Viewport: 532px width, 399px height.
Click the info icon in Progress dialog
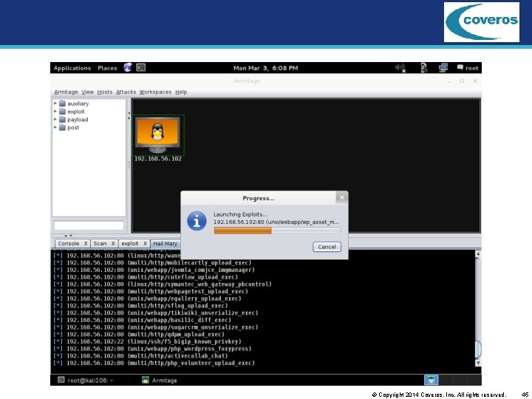click(x=197, y=221)
